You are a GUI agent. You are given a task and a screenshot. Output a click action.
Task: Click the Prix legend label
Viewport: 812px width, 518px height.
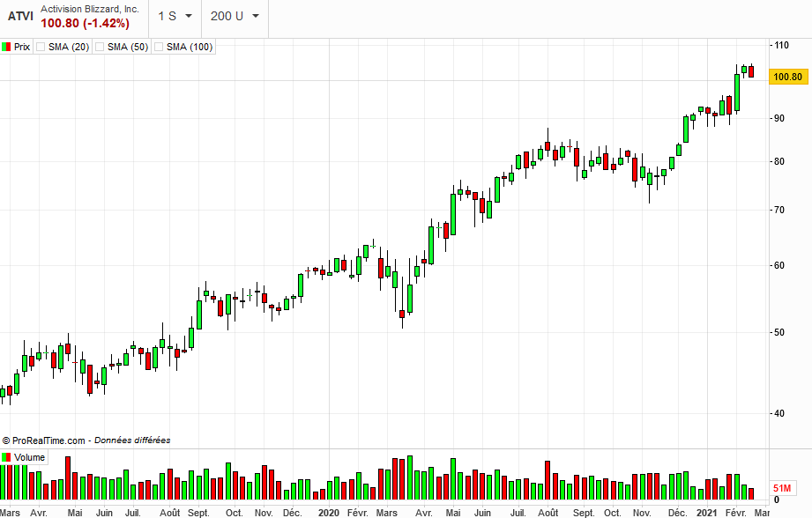[22, 47]
